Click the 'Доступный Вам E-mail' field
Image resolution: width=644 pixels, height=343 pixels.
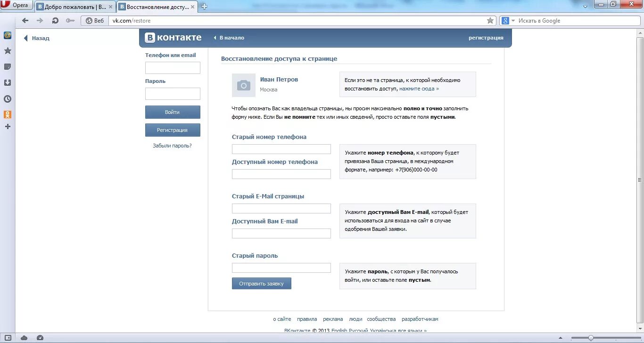281,234
